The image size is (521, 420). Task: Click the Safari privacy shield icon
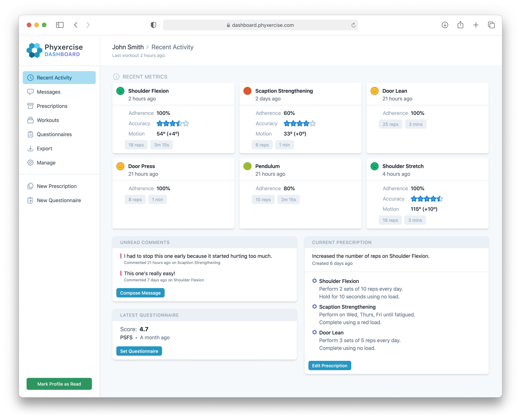click(x=153, y=25)
